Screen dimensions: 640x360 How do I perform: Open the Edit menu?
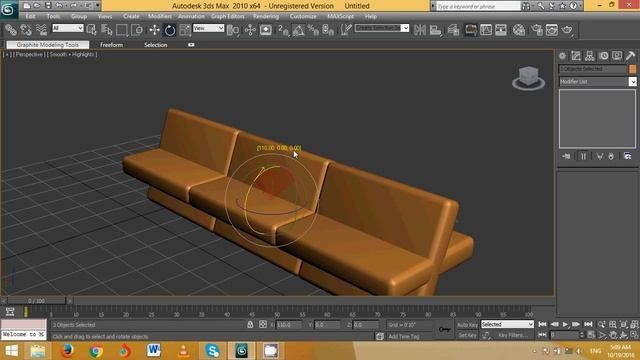pos(31,16)
